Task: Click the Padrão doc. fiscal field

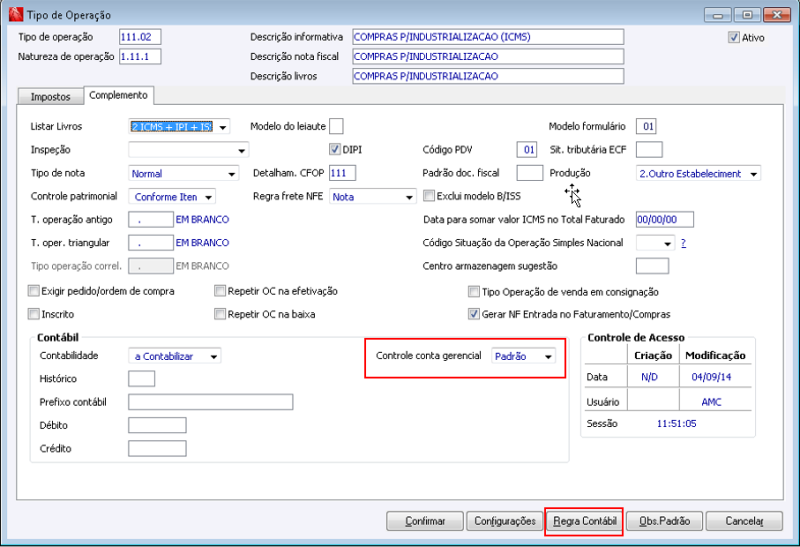Action: click(530, 173)
